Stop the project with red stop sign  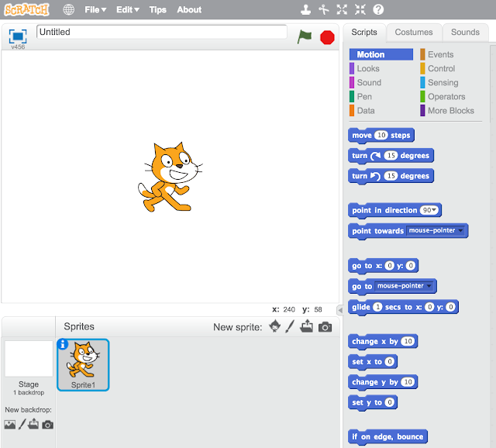tap(327, 37)
